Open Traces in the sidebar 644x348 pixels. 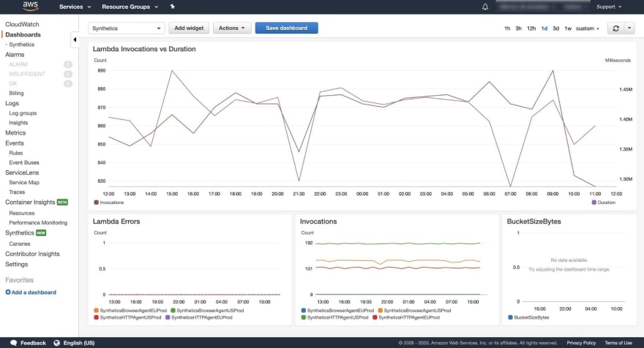17,192
